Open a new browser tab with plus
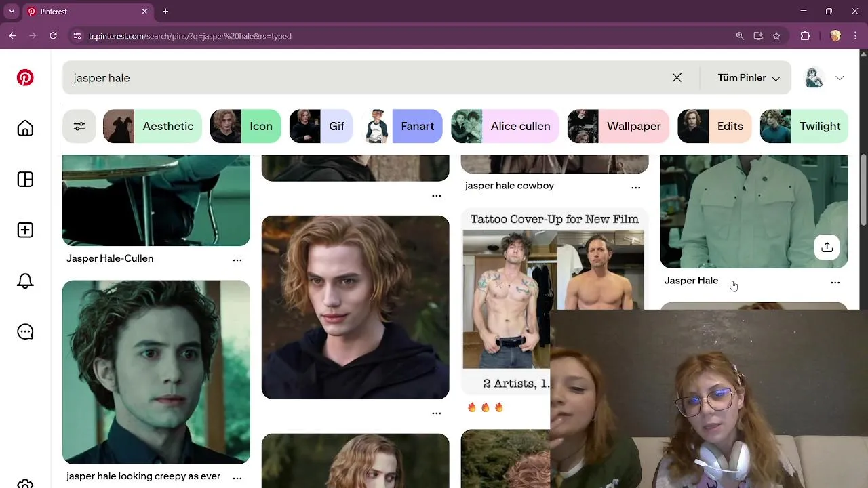868x488 pixels. coord(165,12)
